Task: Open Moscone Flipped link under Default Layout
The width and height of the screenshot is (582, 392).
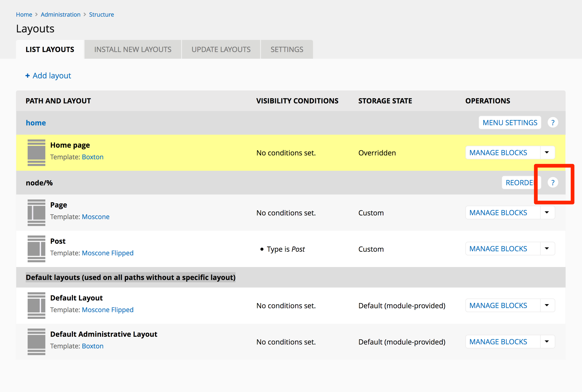Action: pyautogui.click(x=108, y=310)
